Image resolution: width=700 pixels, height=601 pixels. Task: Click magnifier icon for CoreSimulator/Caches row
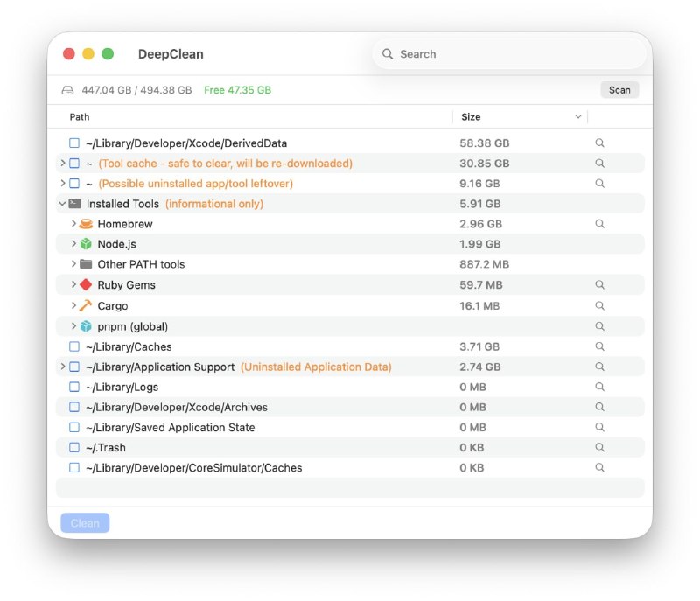[x=599, y=467]
